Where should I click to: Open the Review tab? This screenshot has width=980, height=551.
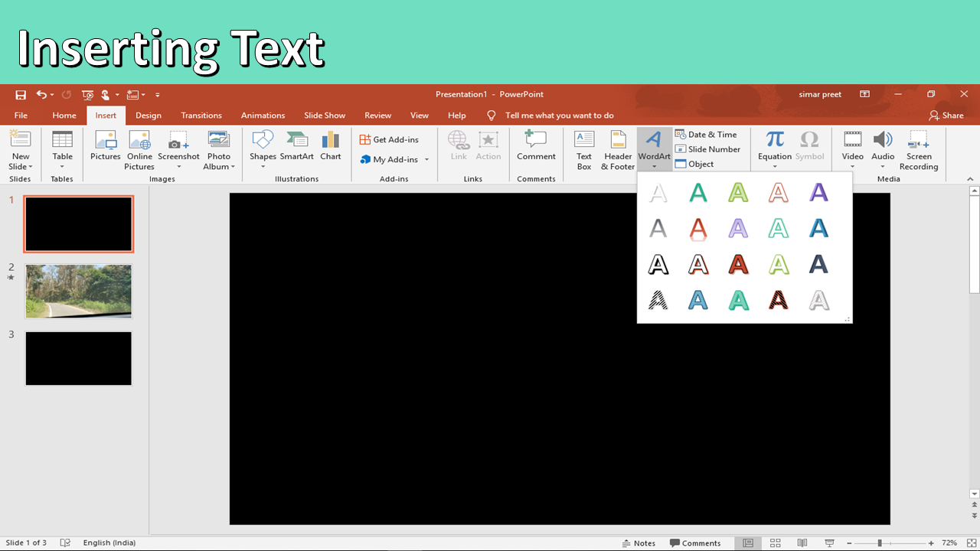(x=377, y=116)
